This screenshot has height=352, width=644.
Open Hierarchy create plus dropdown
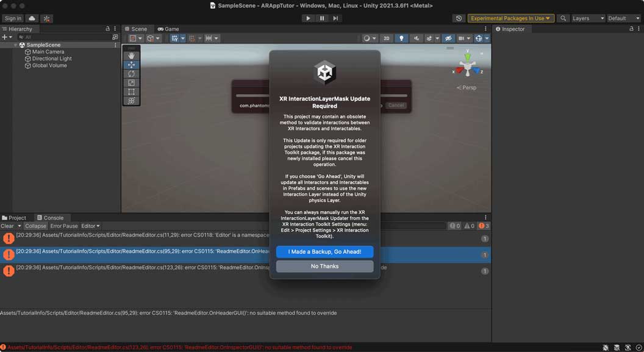[x=7, y=37]
